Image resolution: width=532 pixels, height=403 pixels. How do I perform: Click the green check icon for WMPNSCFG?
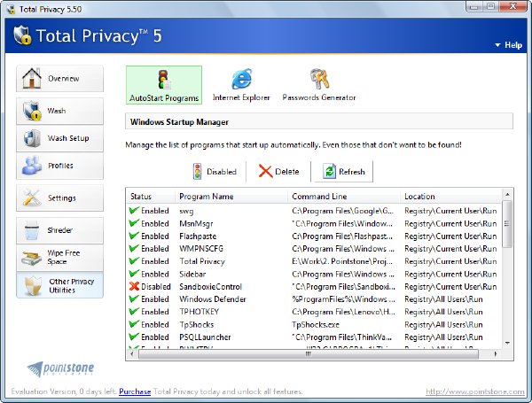[x=134, y=248]
